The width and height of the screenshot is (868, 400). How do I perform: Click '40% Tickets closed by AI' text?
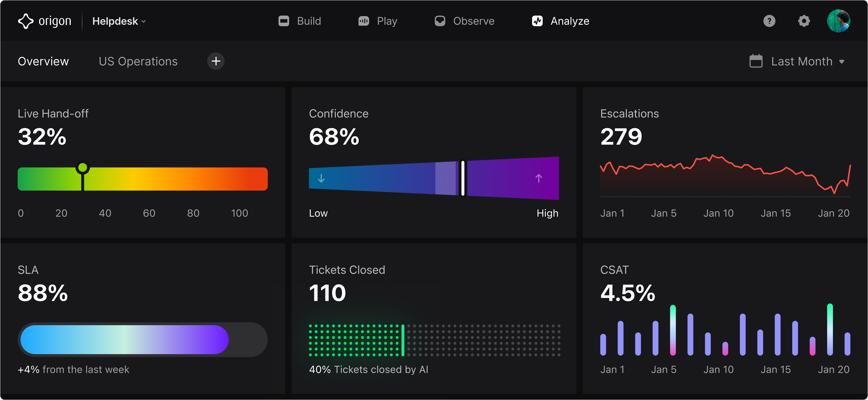click(369, 370)
